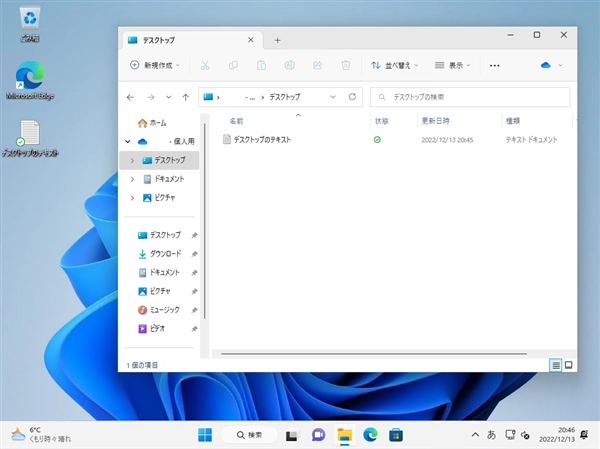Viewport: 600px width, 449px height.
Task: Open recent locations dropdown chevron
Action: click(x=168, y=97)
